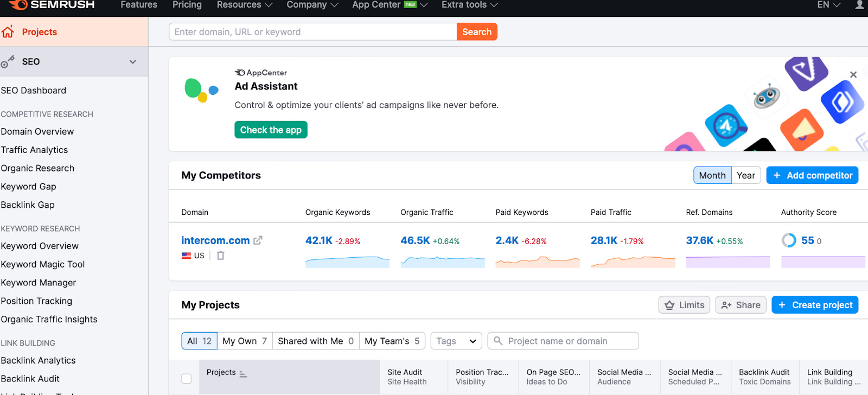Image resolution: width=868 pixels, height=395 pixels.
Task: Open Pricing in top navigation
Action: 187,5
